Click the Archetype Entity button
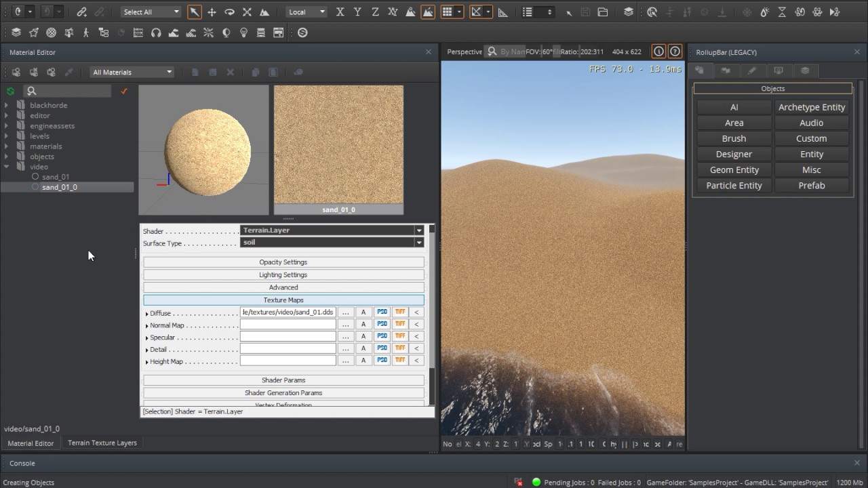Image resolution: width=868 pixels, height=488 pixels. 812,107
